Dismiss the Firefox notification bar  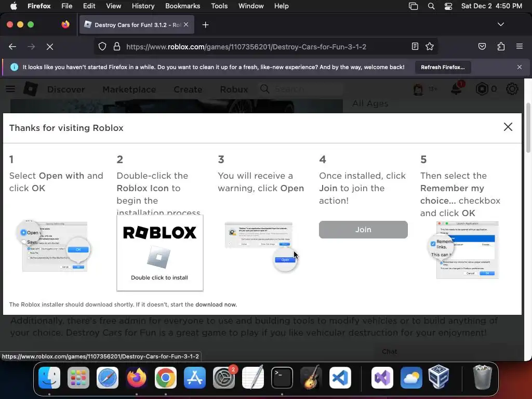(x=519, y=67)
